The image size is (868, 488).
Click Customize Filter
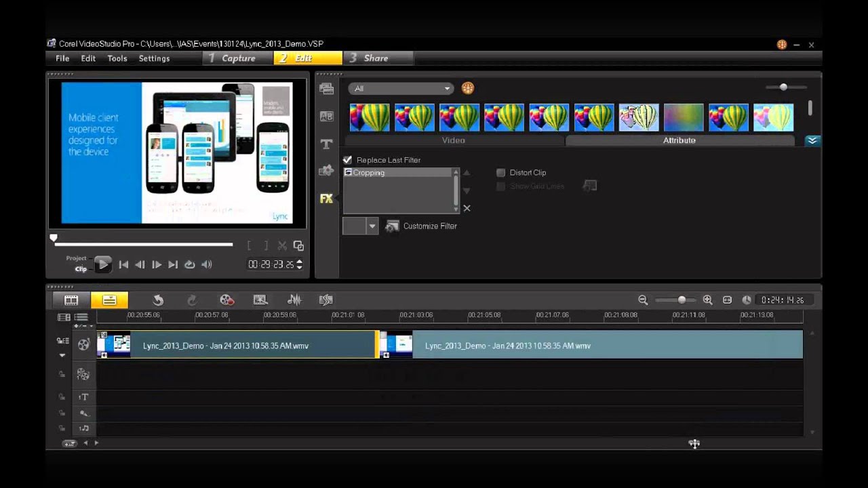(x=421, y=226)
